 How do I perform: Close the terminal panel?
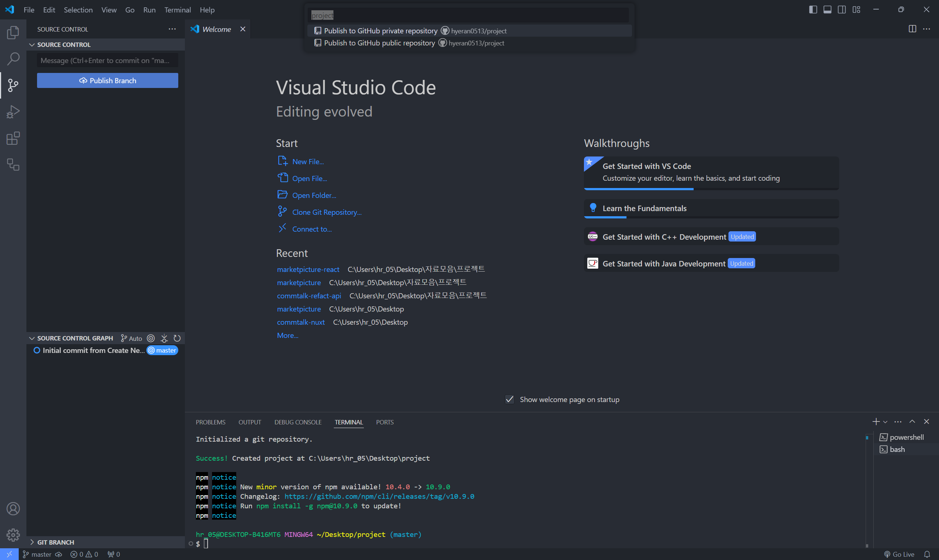pos(926,422)
